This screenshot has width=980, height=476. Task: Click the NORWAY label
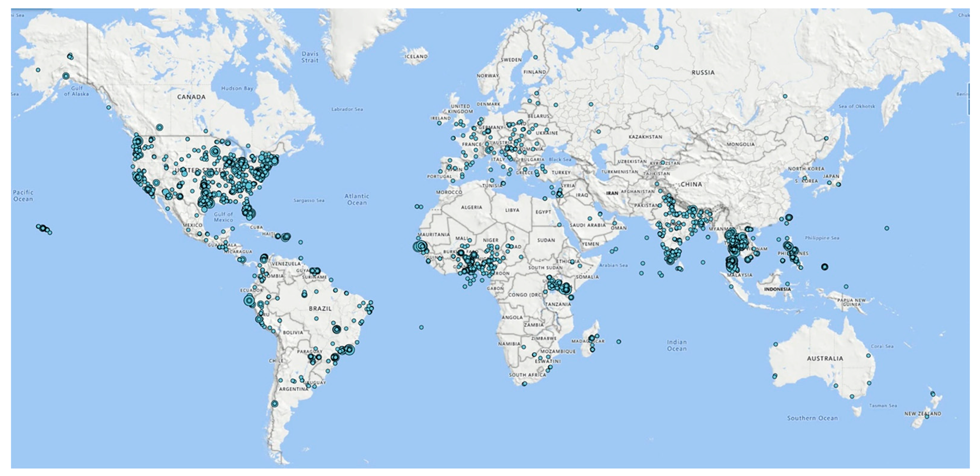(488, 76)
